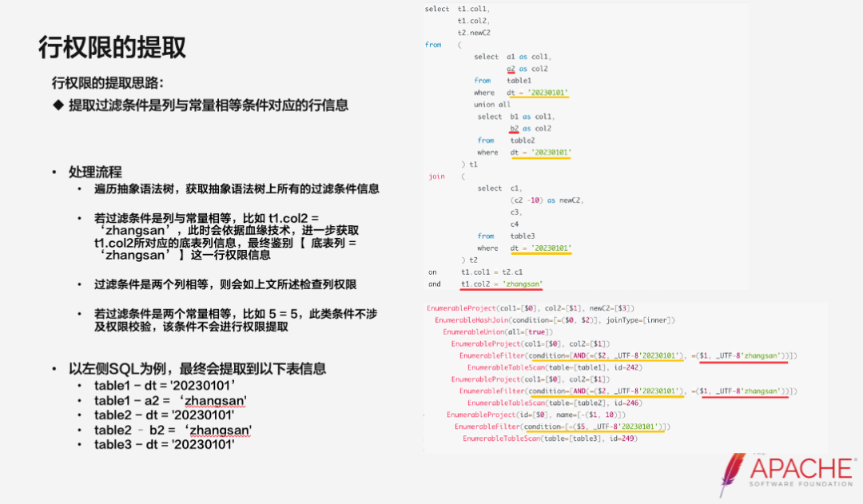Click the SQL line t1.col1 = t2.c1
863x504 pixels.
pyautogui.click(x=492, y=272)
